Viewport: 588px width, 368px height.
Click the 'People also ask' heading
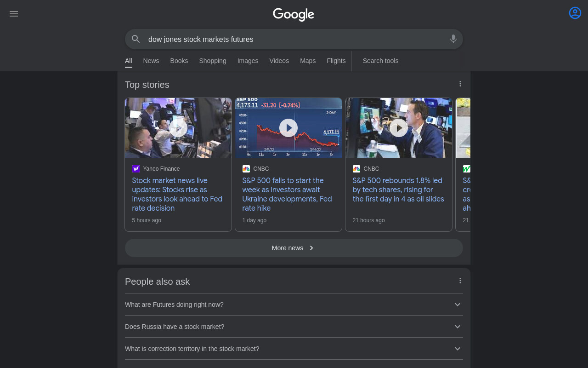coord(157,282)
